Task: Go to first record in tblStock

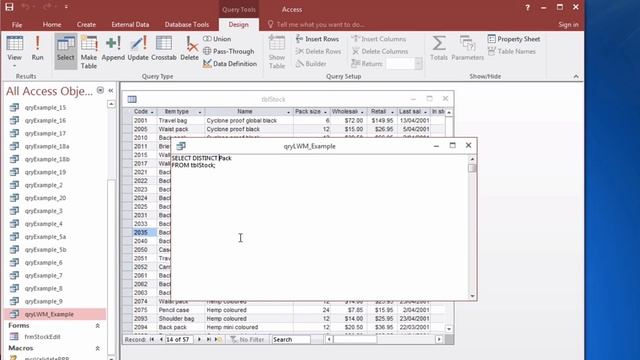Action: tap(152, 339)
